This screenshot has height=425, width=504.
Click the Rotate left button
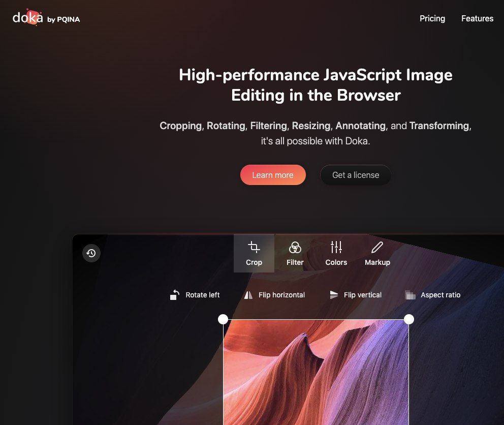(195, 295)
